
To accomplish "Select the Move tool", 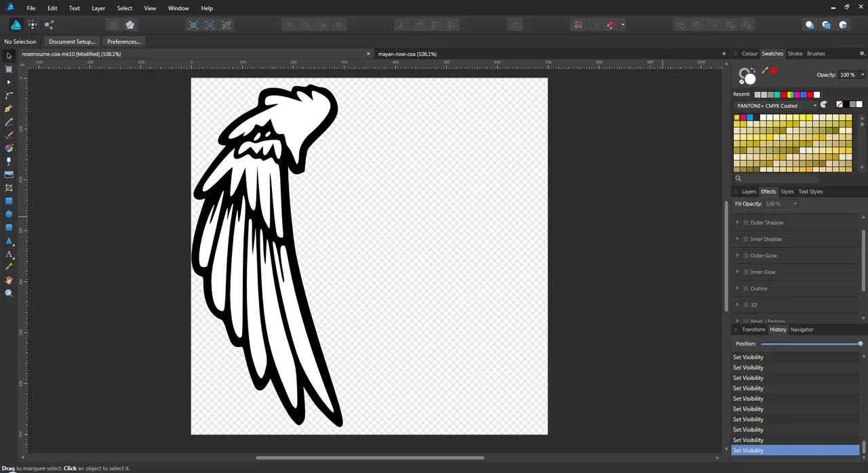I will point(9,56).
